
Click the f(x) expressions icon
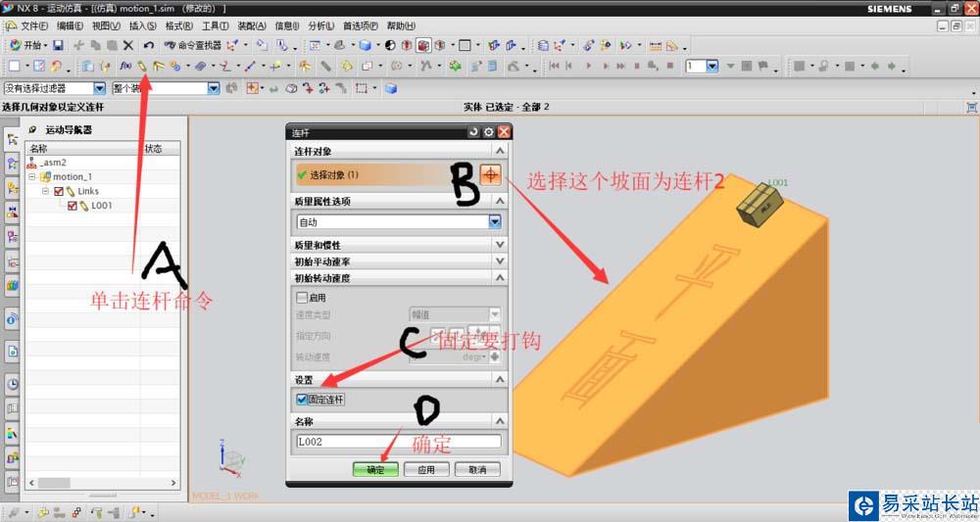[x=125, y=66]
